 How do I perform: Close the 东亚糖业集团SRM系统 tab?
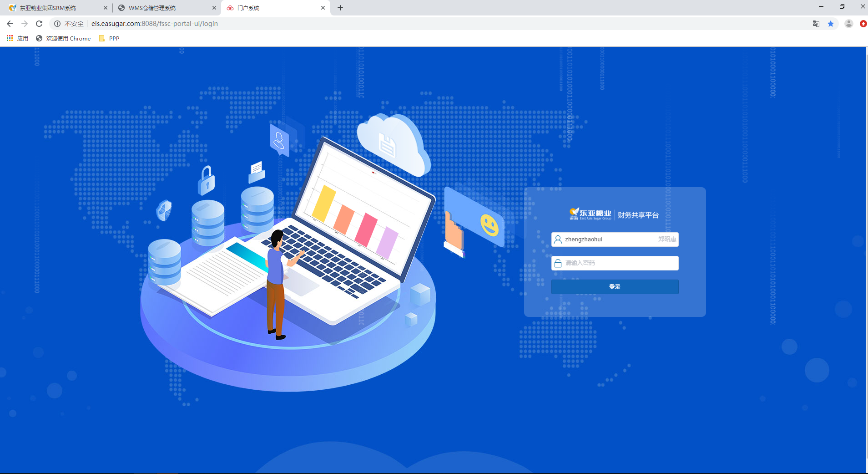[x=106, y=8]
